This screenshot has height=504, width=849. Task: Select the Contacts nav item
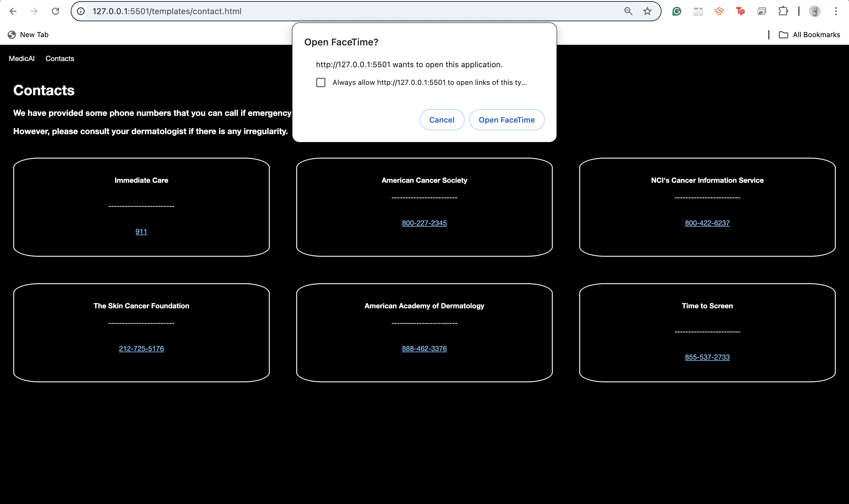tap(60, 58)
